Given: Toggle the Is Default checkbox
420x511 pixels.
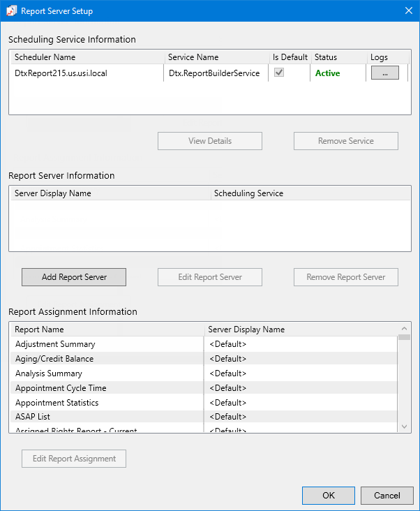Looking at the screenshot, I should click(279, 73).
